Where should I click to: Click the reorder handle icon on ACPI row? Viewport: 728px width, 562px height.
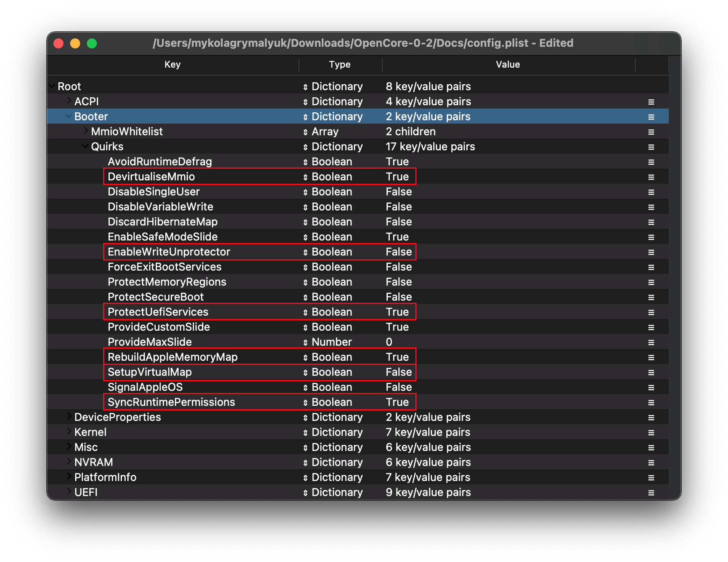pos(651,102)
